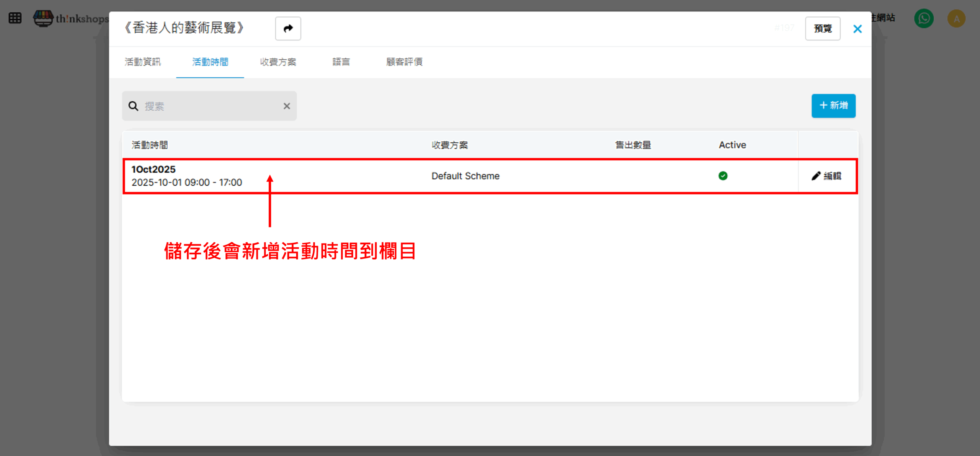980x456 pixels.
Task: Click the blue 新增 add button
Action: 833,106
